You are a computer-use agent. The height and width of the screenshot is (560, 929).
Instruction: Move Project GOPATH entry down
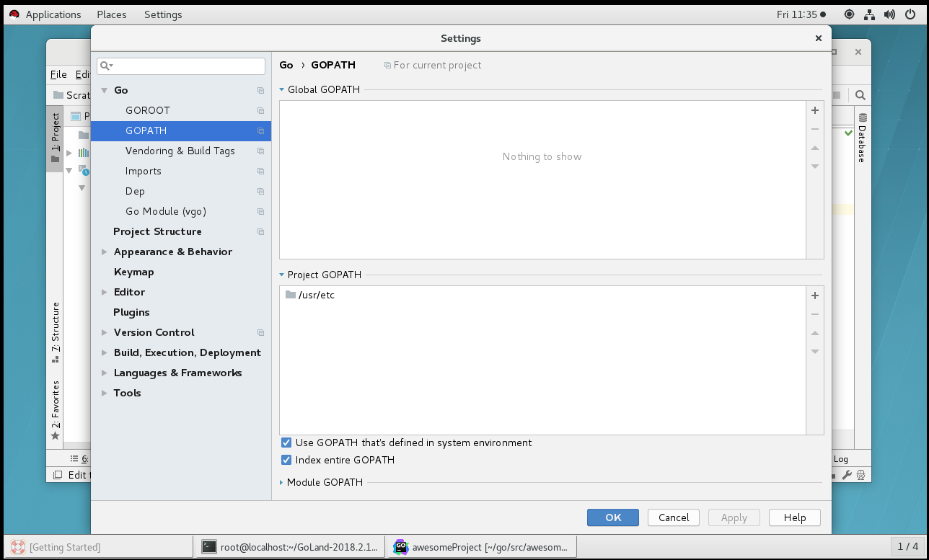[815, 352]
